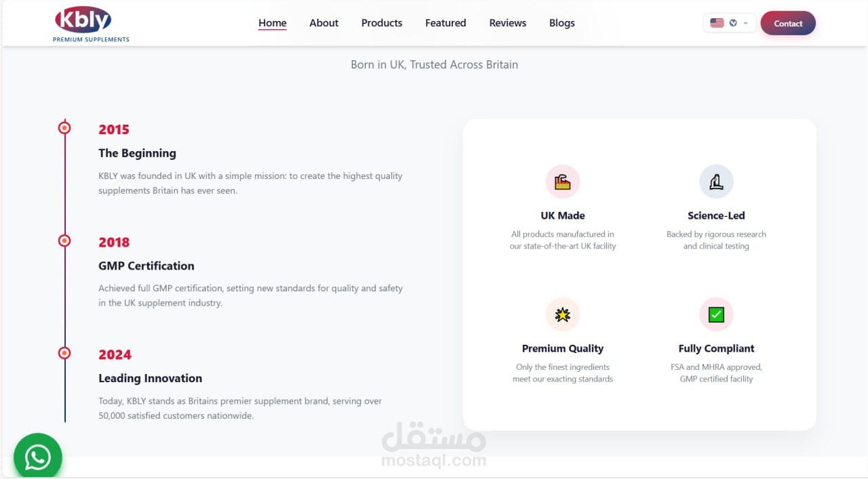Click the Contact button
Image resolution: width=868 pixels, height=479 pixels.
click(788, 23)
